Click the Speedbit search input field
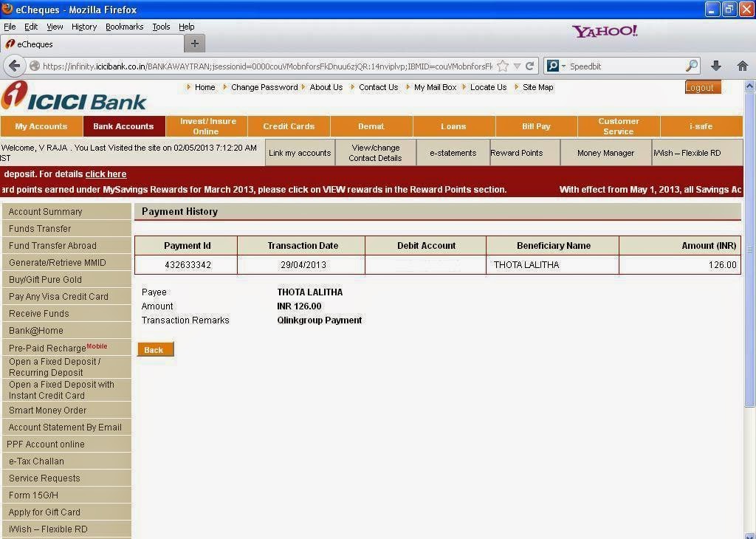The height and width of the screenshot is (539, 756). 626,66
